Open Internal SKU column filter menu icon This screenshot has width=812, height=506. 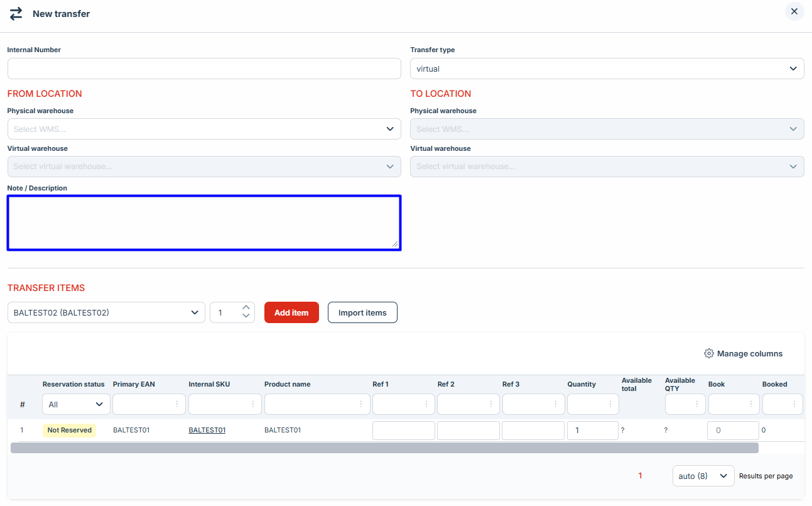click(x=253, y=404)
